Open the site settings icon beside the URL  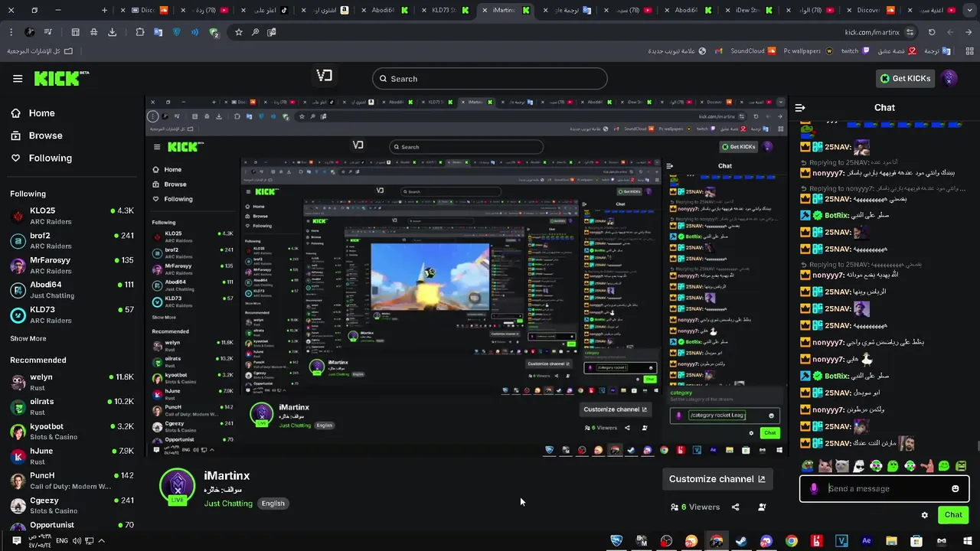point(910,32)
